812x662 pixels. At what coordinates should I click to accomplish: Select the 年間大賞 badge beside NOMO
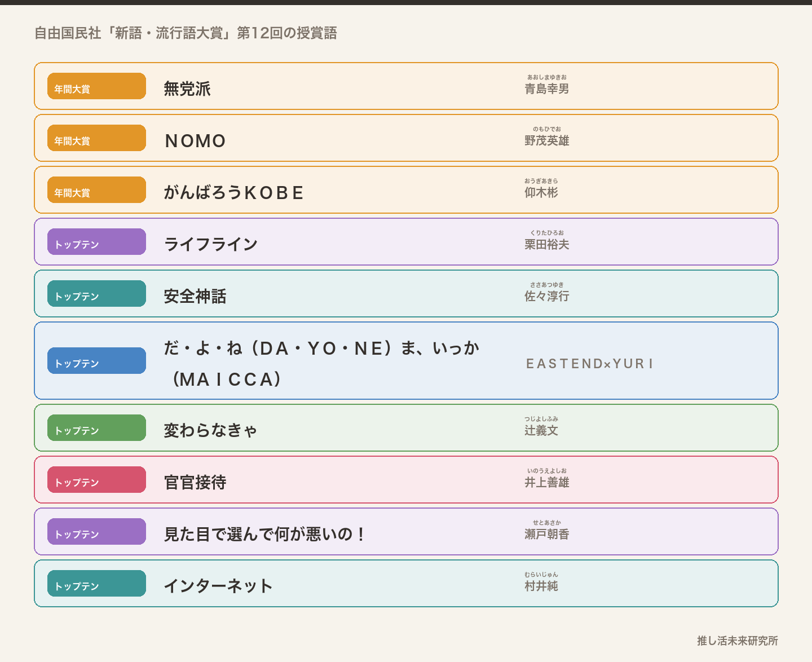coord(96,138)
